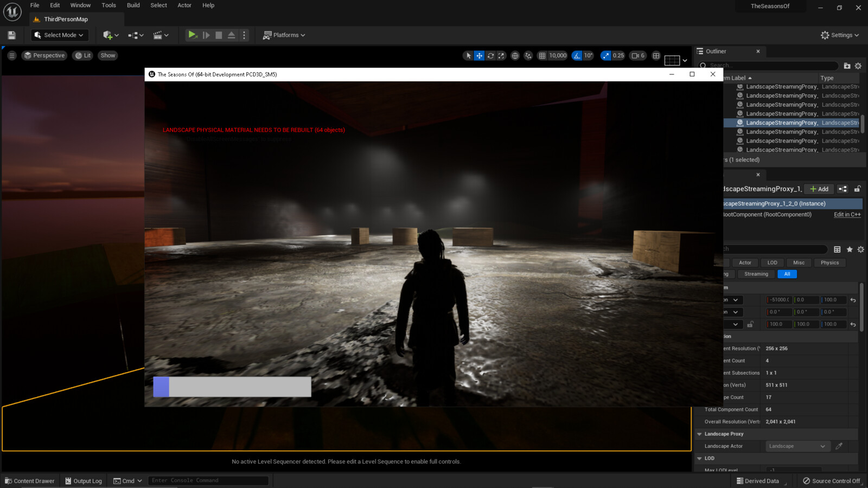Choose the select objects cursor tool

tap(469, 55)
